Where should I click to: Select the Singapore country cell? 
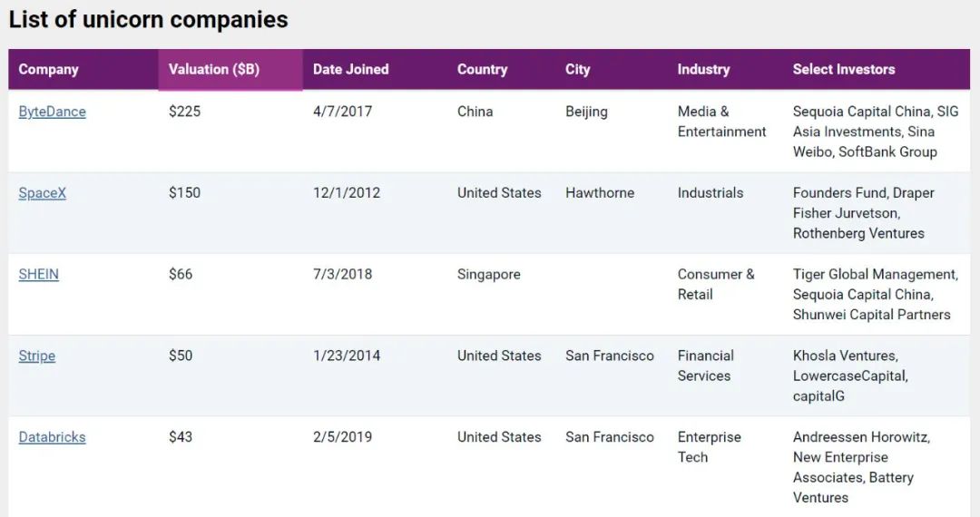(x=488, y=275)
